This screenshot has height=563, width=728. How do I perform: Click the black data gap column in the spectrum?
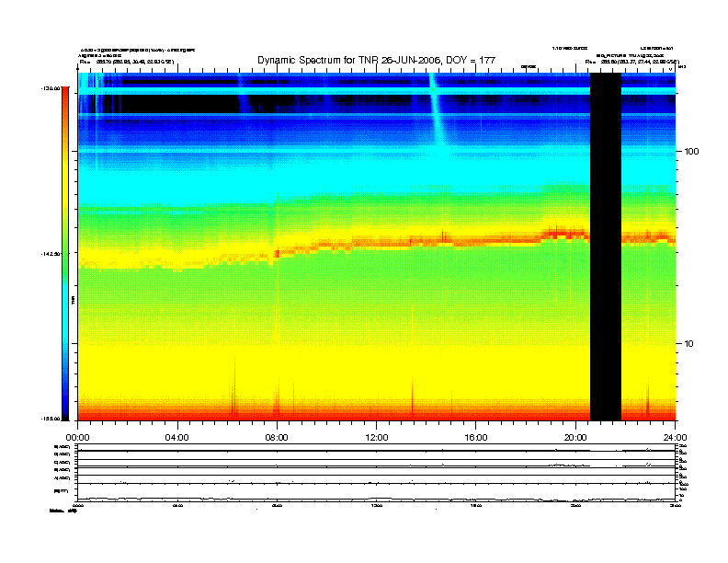point(606,247)
